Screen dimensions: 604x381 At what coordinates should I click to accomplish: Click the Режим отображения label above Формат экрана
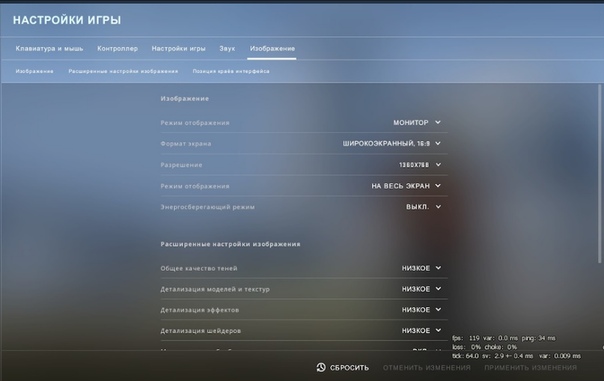pos(195,123)
